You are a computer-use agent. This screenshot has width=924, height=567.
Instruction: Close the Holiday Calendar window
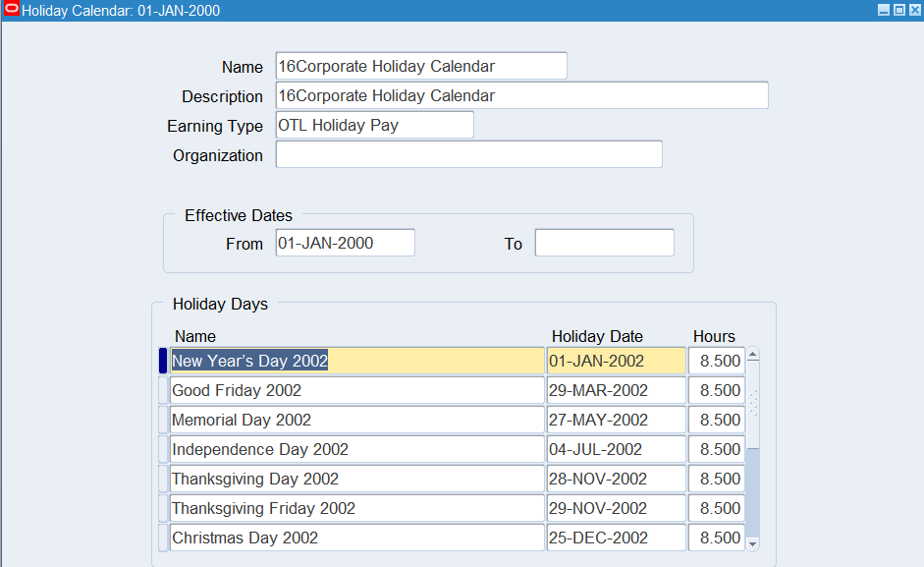click(x=912, y=10)
